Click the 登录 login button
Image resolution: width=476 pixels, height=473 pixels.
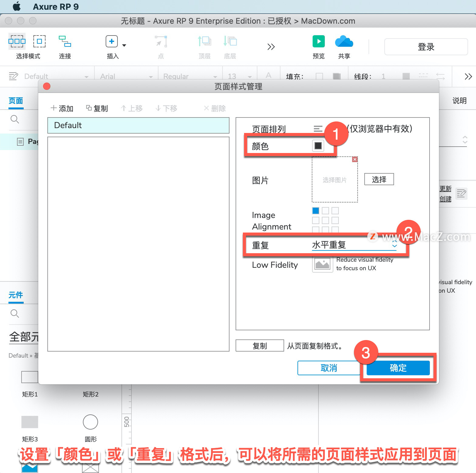[426, 47]
